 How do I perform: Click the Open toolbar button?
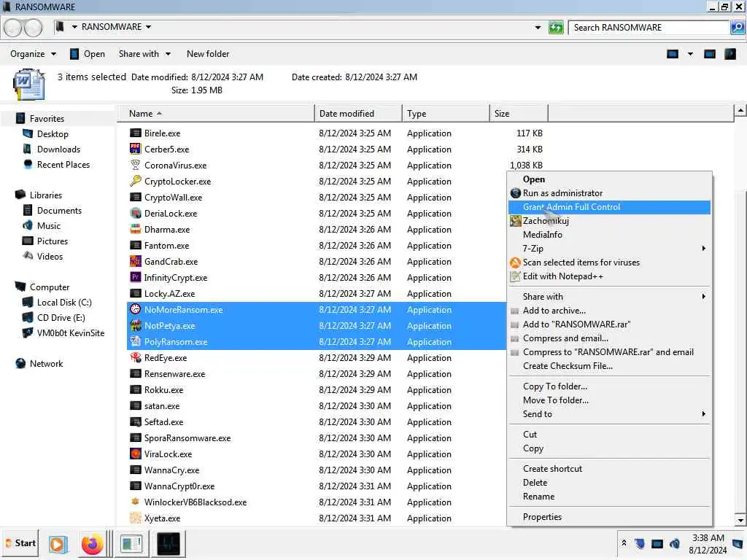pos(88,54)
